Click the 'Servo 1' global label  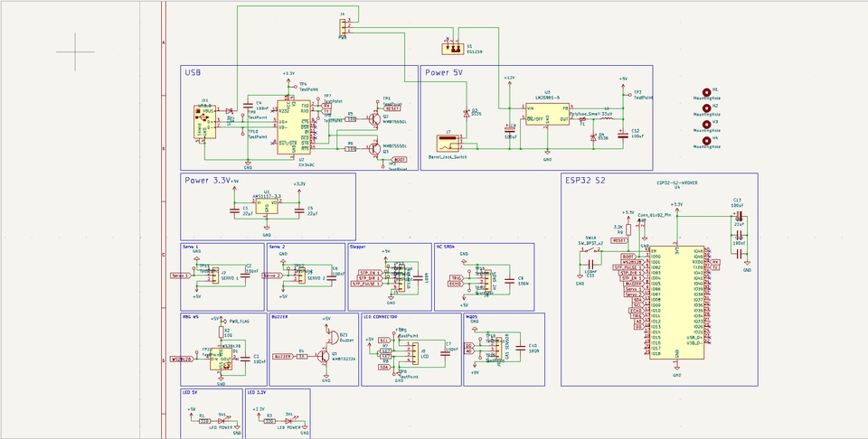(181, 275)
